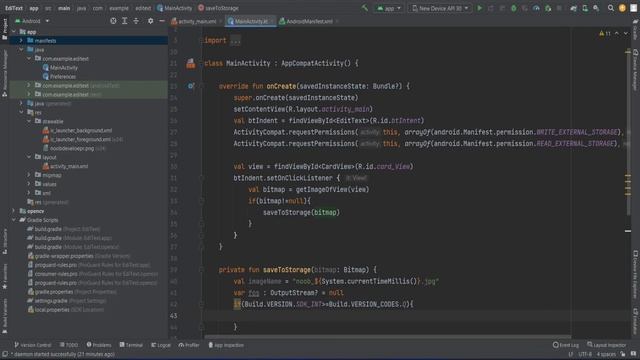
Task: Open the app run configuration dropdown
Action: tap(388, 8)
